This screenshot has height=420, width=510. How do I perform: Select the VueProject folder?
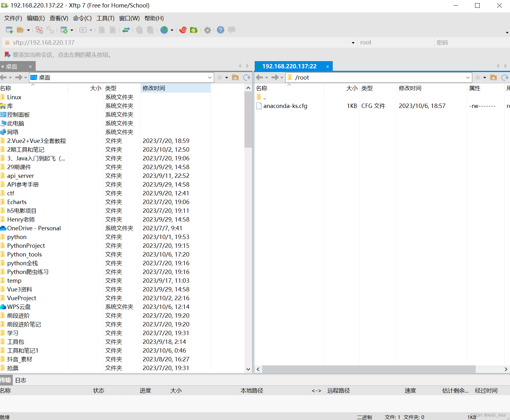pos(22,298)
